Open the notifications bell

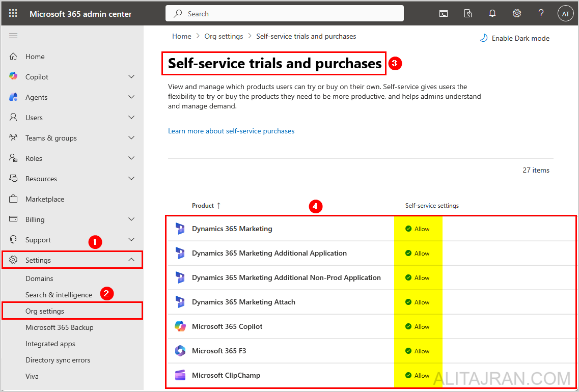point(492,13)
